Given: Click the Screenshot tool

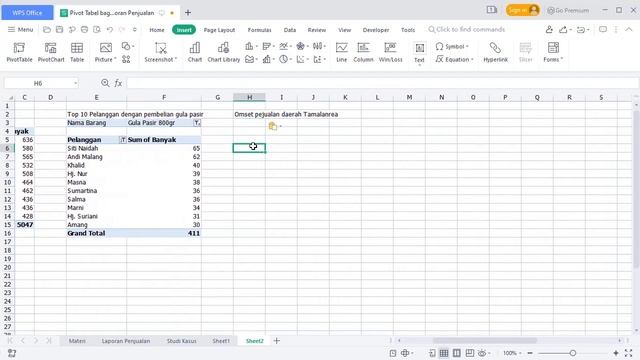Looking at the screenshot, I should point(160,52).
